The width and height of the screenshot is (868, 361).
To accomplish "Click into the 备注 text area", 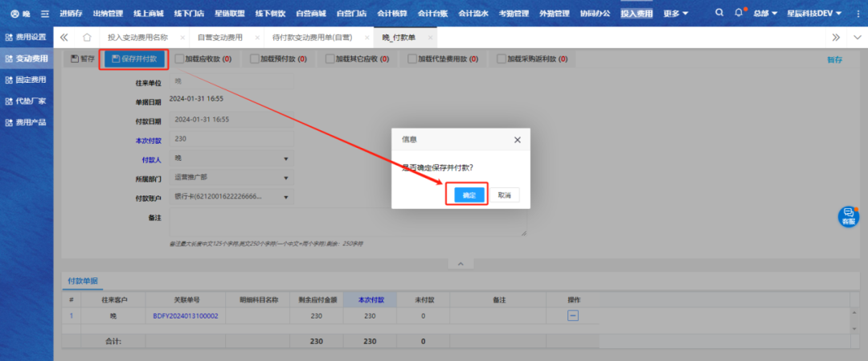I will point(347,223).
